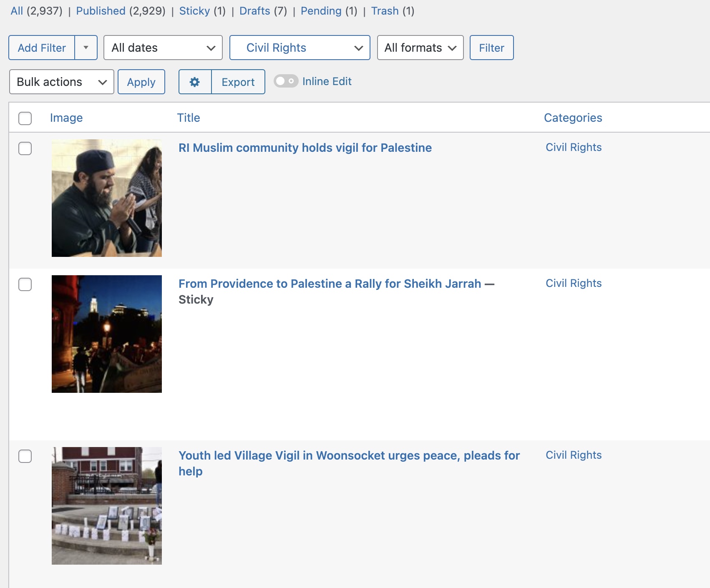Screen dimensions: 710x588
Task: Check the box for Woonsocket Village Vigil post
Action: pos(25,456)
